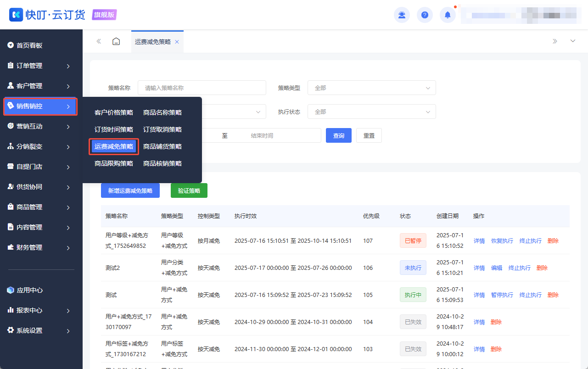
Task: Click the double left arrow tab scroller
Action: pyautogui.click(x=99, y=41)
